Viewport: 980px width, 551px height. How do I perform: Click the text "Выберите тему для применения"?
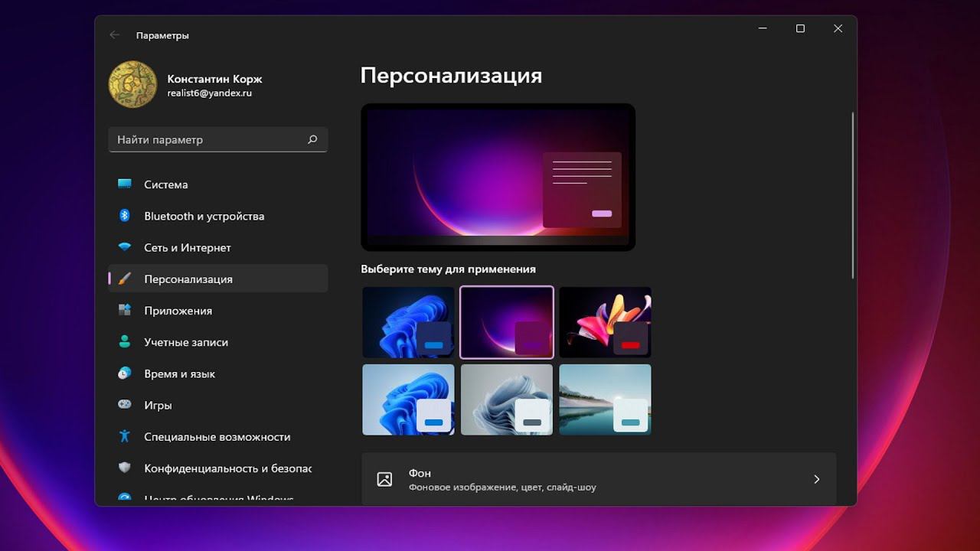tap(448, 269)
